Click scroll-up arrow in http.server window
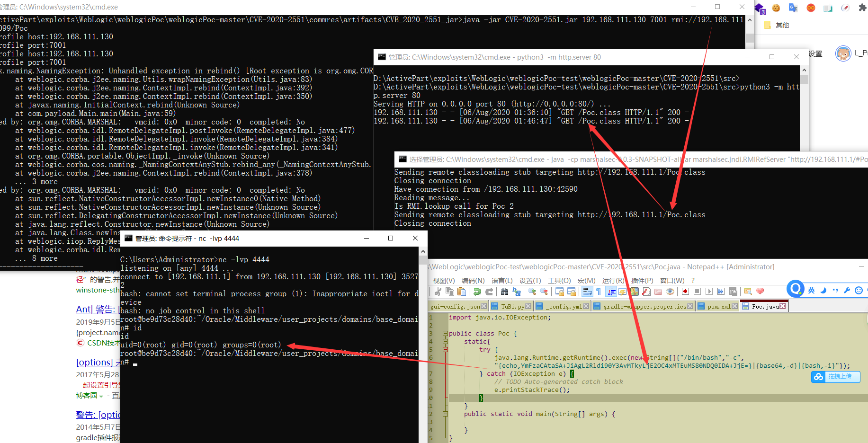This screenshot has height=443, width=868. coord(804,70)
